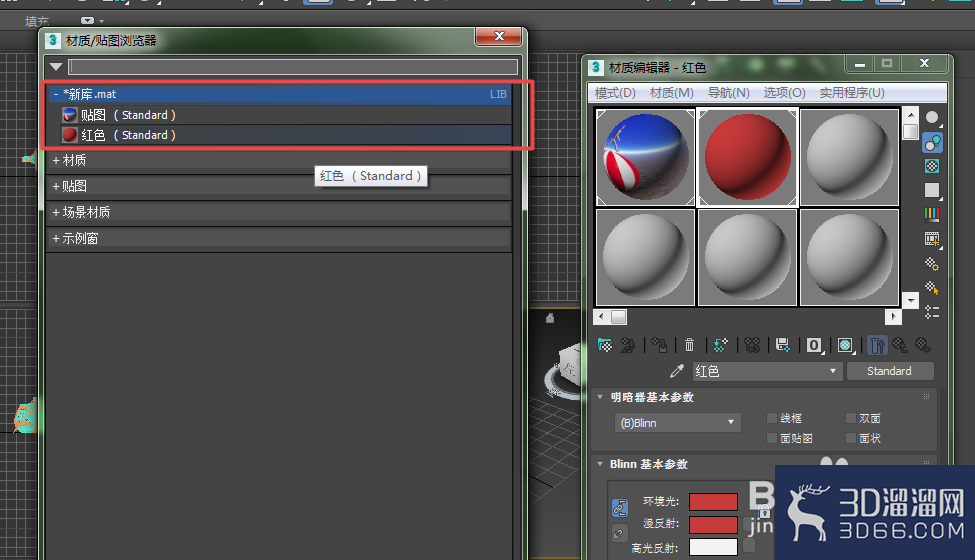
Task: Click the 环境光 red color swatch
Action: coord(713,502)
